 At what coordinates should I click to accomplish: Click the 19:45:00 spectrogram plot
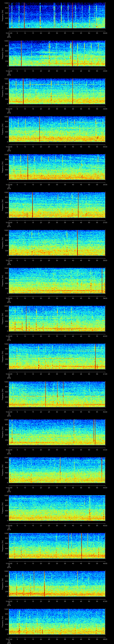coord(57,546)
